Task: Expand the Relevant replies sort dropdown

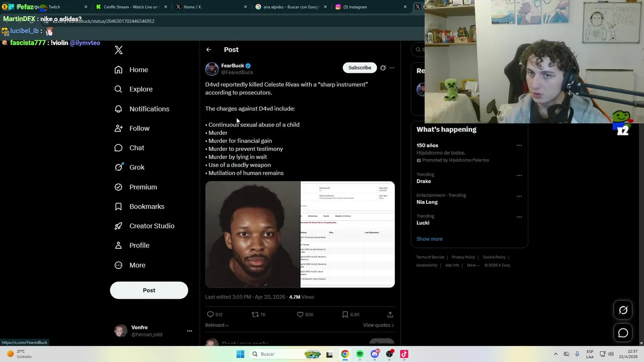Action: 217,325
